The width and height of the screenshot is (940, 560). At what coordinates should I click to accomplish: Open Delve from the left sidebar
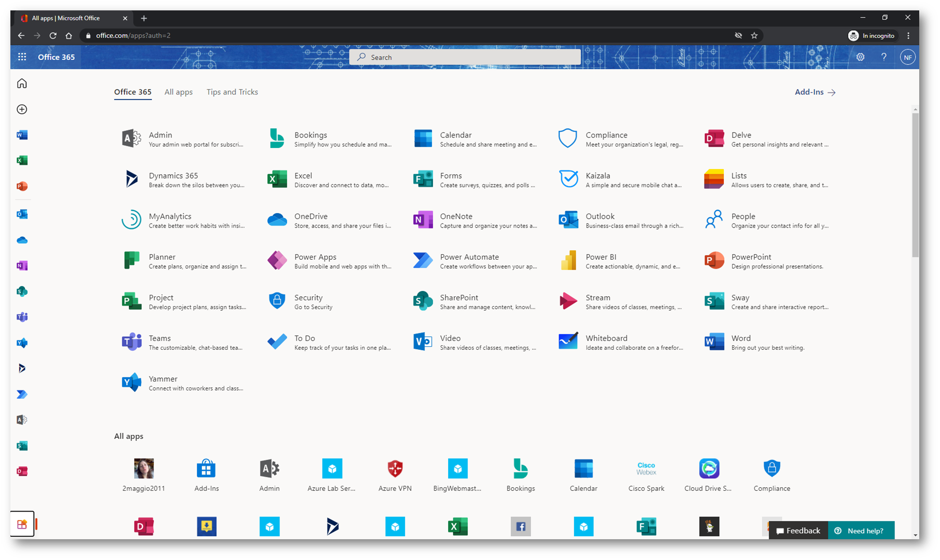pos(22,471)
